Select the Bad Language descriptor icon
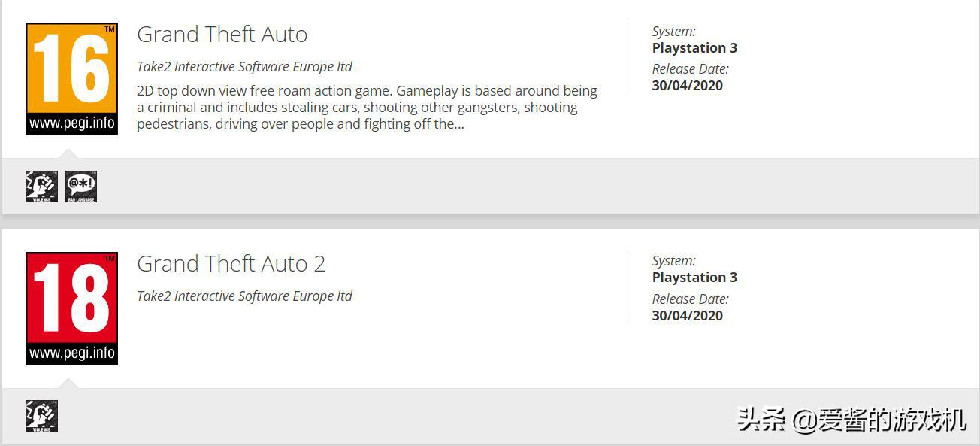 (81, 187)
